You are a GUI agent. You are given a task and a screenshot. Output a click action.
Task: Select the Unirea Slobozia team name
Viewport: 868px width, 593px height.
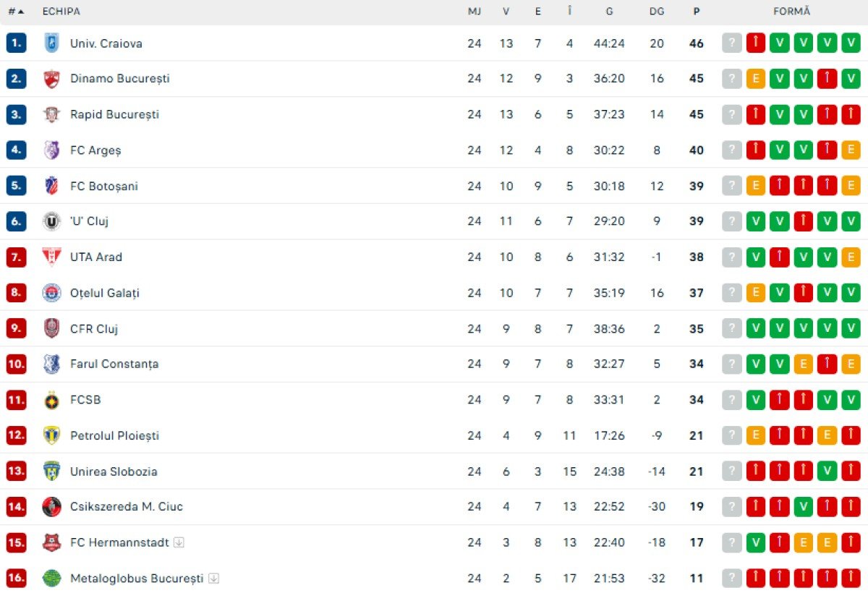coord(112,471)
